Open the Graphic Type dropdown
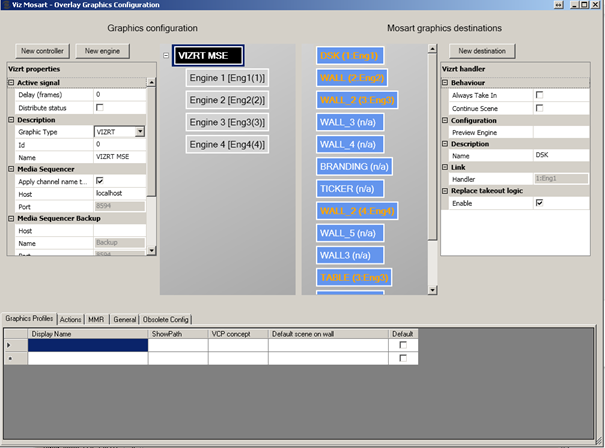This screenshot has height=448, width=605. (140, 132)
